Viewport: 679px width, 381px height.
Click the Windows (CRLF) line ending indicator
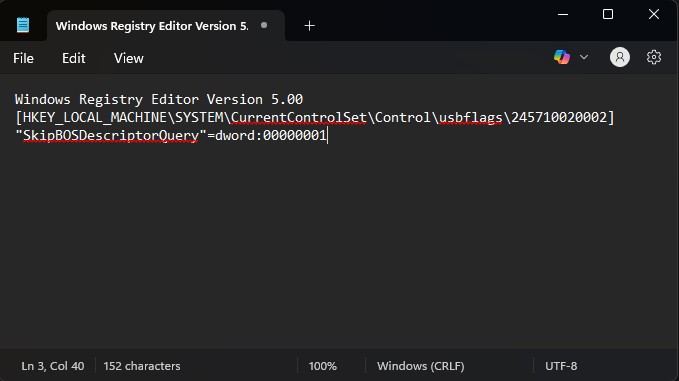(x=420, y=366)
